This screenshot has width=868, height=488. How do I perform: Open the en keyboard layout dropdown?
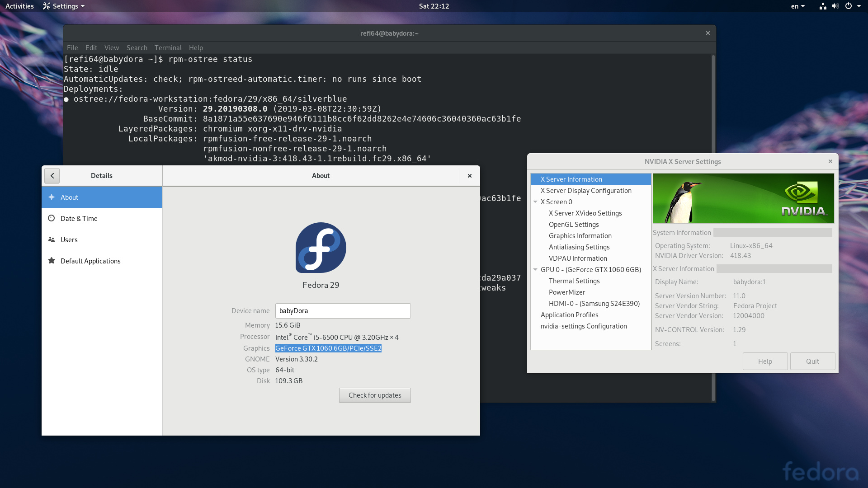[x=798, y=6]
